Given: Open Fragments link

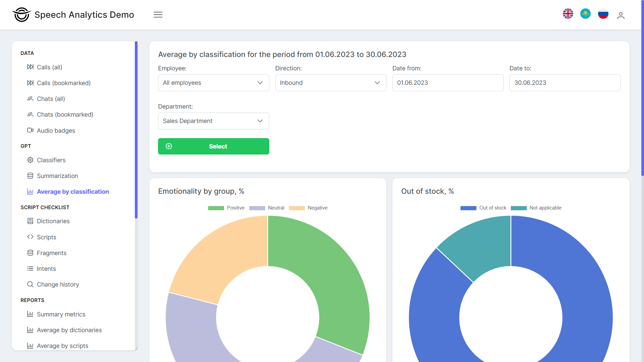Looking at the screenshot, I should click(52, 253).
